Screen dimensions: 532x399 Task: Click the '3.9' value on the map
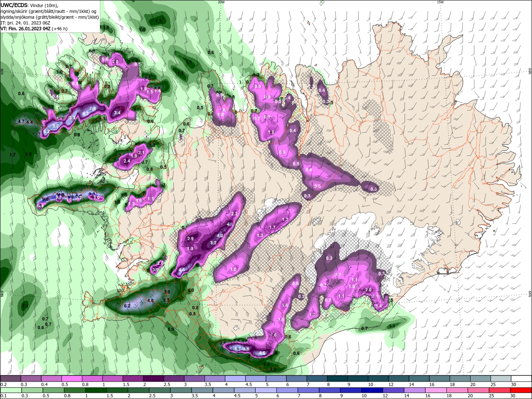point(155,270)
